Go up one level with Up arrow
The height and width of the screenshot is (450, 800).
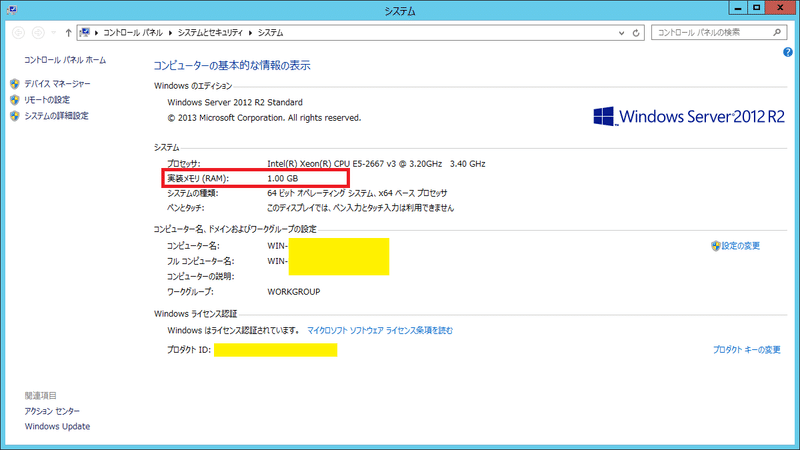coord(68,33)
